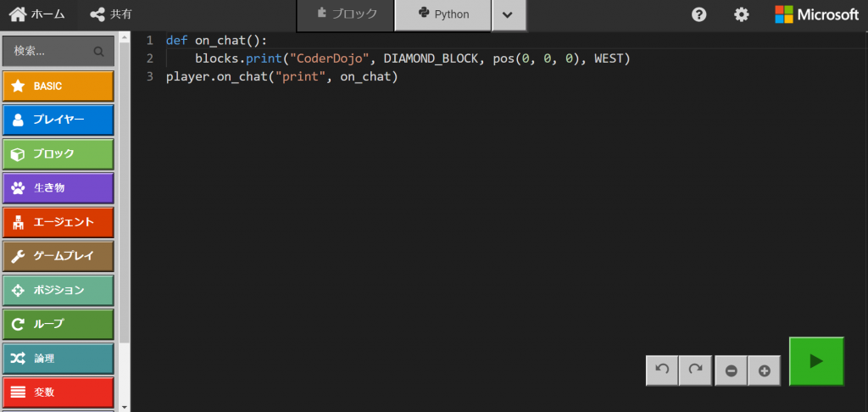Expand the プレイヤー toolbox category

point(58,120)
